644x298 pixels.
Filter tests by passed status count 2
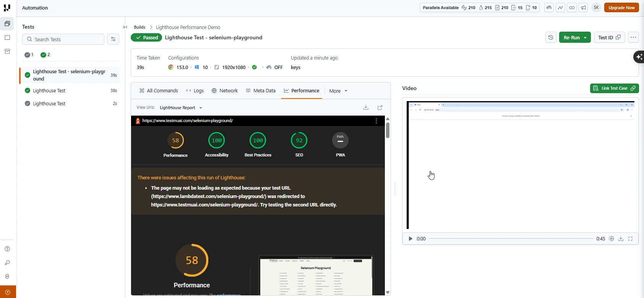(45, 55)
